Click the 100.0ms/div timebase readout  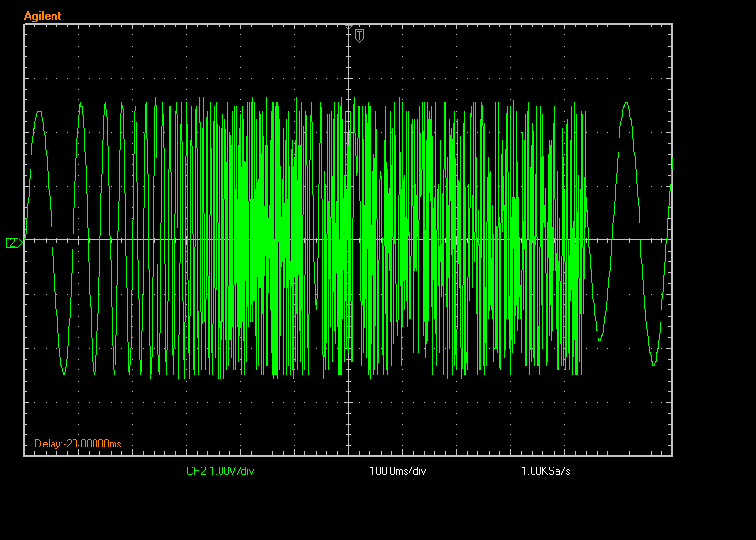pos(398,471)
